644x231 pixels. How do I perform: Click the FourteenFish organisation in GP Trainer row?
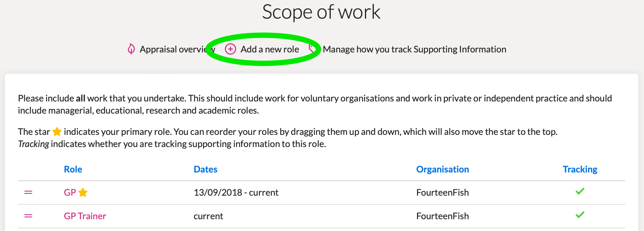(443, 216)
